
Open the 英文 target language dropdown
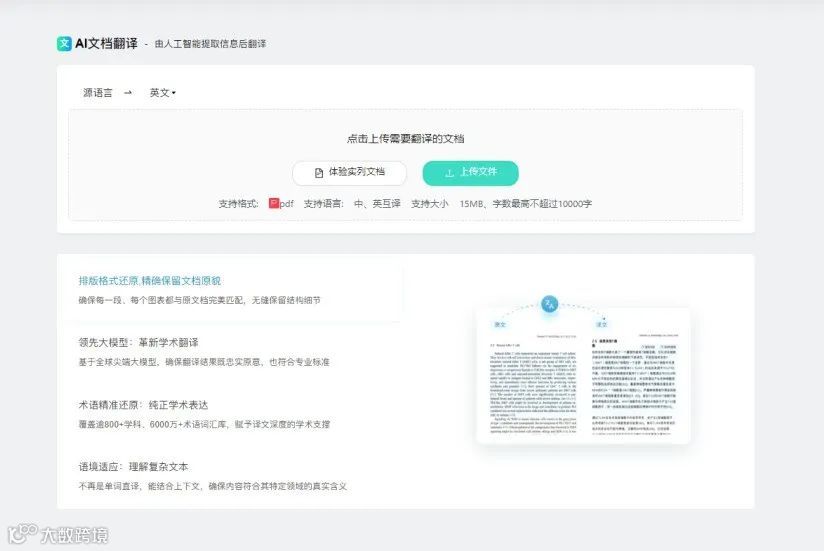point(162,93)
